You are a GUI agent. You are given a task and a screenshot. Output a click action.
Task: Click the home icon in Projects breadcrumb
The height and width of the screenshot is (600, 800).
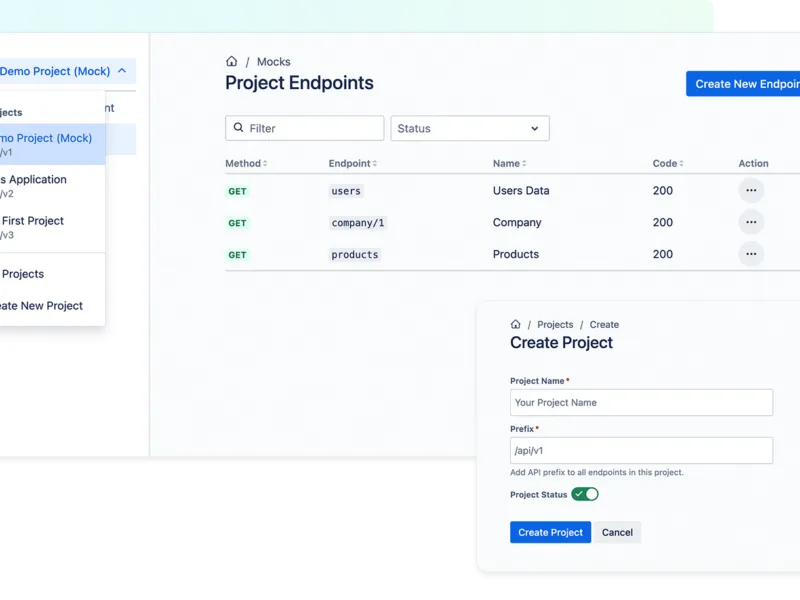point(516,325)
